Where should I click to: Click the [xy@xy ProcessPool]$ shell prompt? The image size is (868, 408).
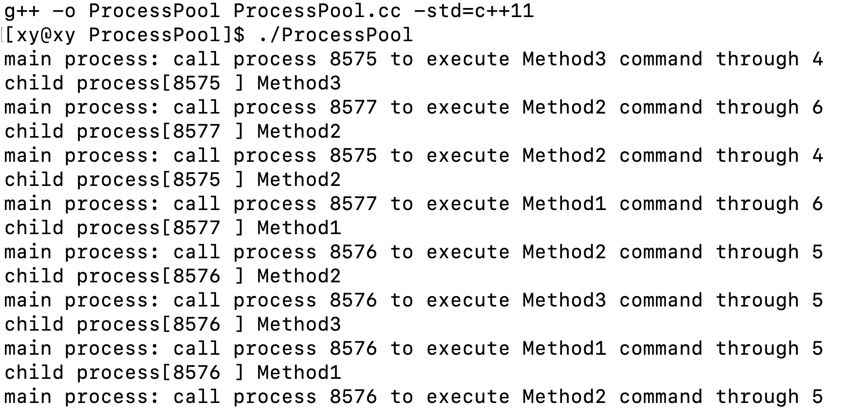[125, 35]
